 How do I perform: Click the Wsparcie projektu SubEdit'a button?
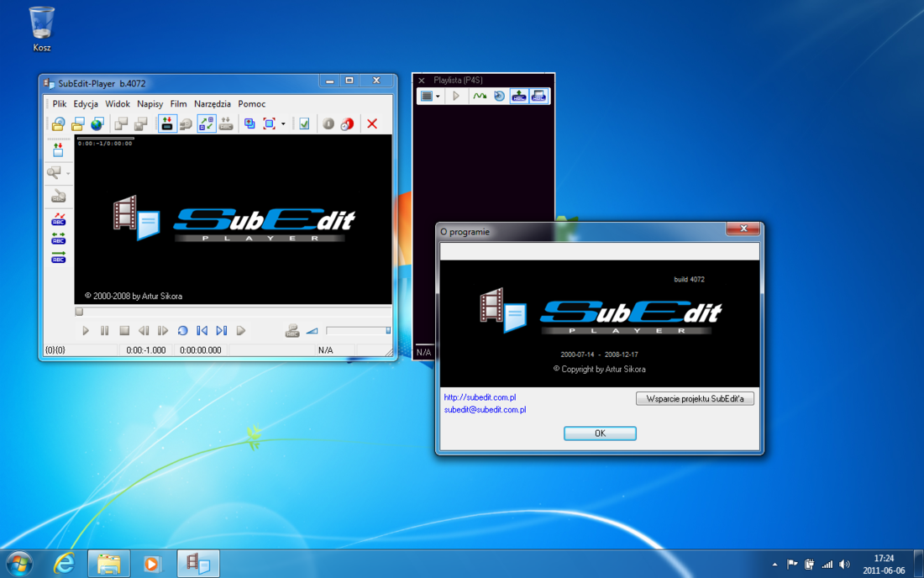(695, 399)
